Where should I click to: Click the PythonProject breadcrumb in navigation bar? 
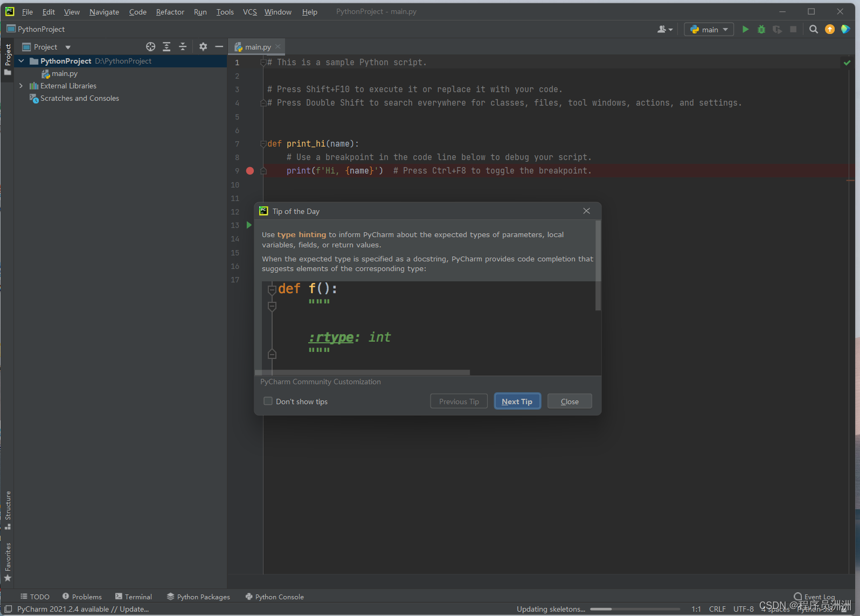click(x=36, y=29)
